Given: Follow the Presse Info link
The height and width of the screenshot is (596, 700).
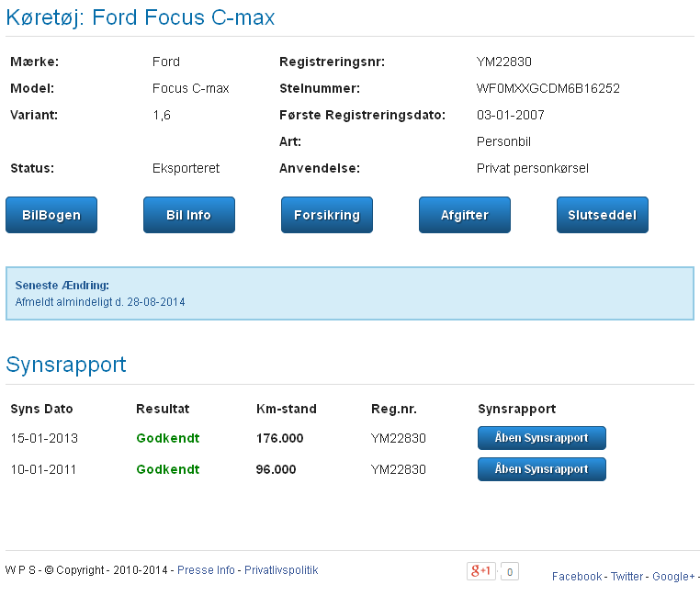Looking at the screenshot, I should [x=206, y=570].
